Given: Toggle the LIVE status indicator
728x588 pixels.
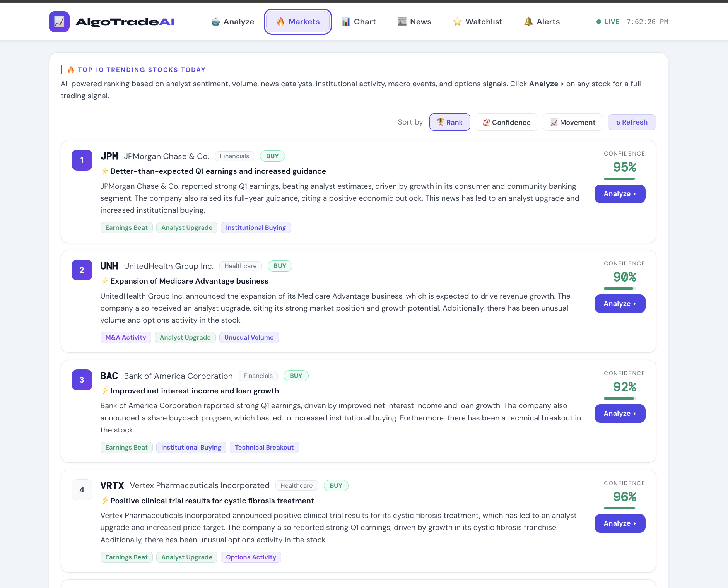Looking at the screenshot, I should point(607,22).
